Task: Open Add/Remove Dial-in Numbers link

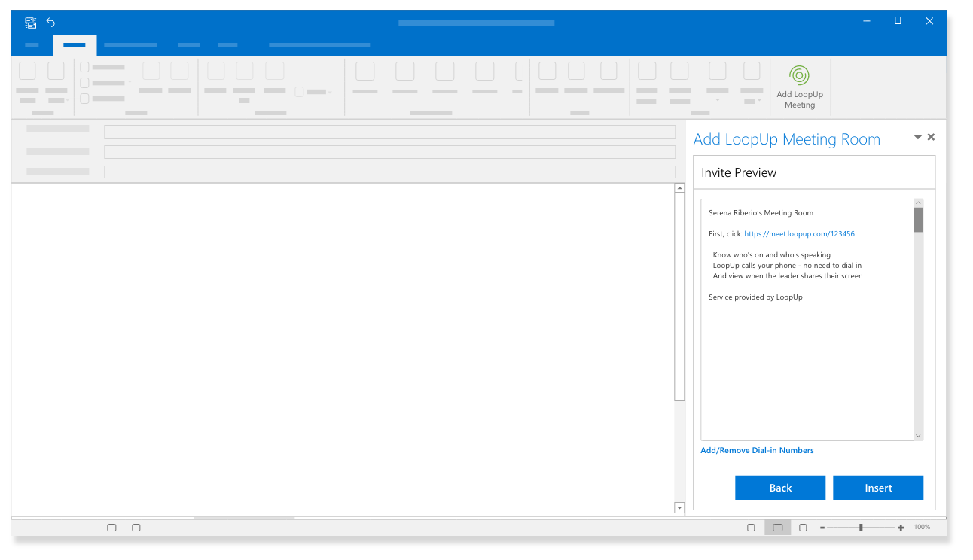Action: [x=757, y=450]
